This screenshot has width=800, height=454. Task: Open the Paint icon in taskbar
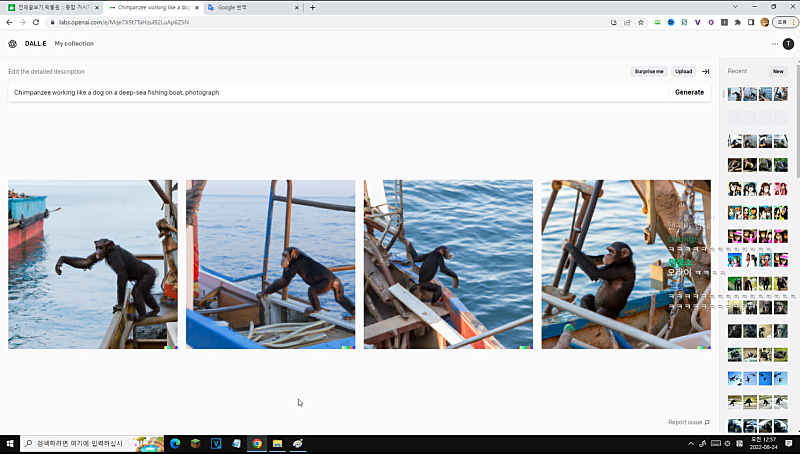coord(297,444)
